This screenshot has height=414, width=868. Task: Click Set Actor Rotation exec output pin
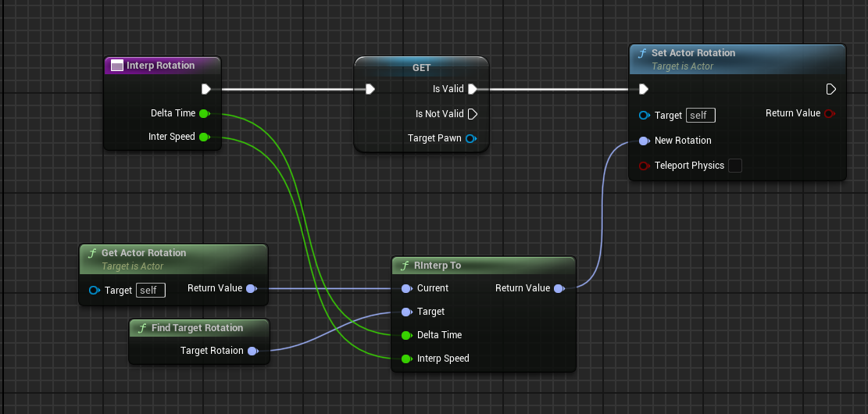(831, 89)
